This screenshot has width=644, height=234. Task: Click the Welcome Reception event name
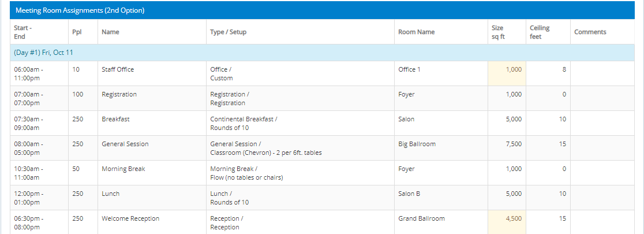(130, 218)
